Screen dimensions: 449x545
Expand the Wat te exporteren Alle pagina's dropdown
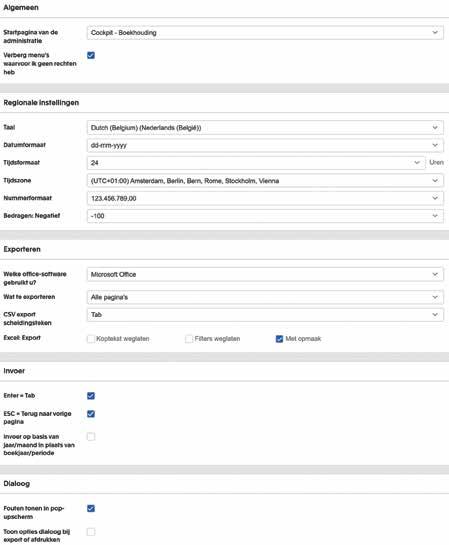pos(265,297)
